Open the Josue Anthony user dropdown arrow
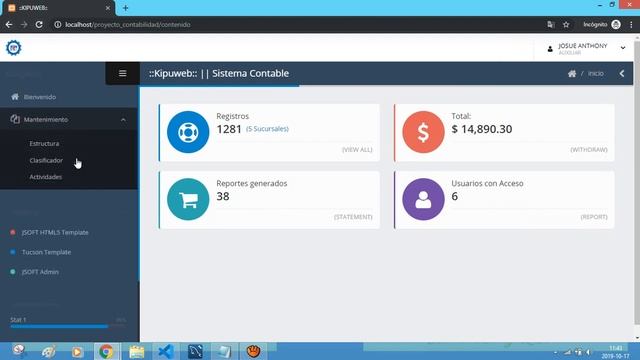 [x=623, y=48]
